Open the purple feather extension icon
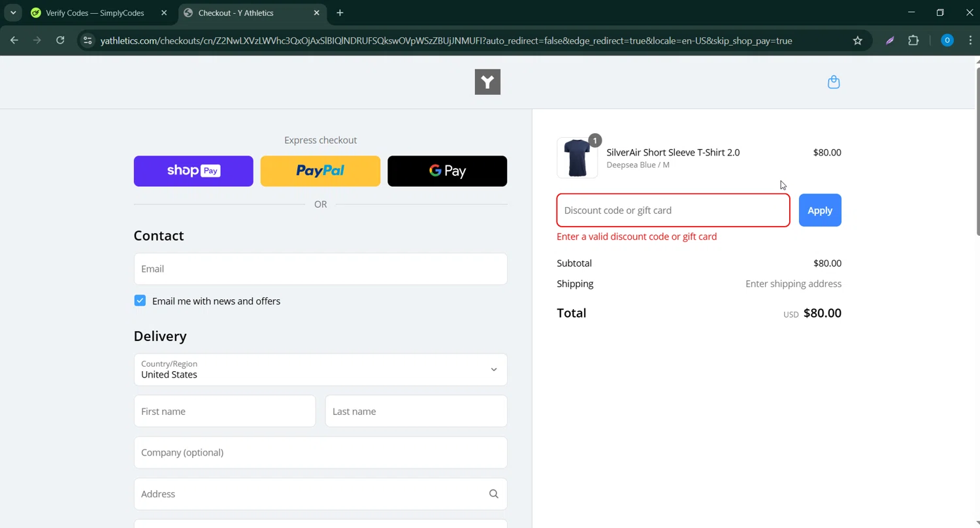Image resolution: width=980 pixels, height=528 pixels. (890, 41)
